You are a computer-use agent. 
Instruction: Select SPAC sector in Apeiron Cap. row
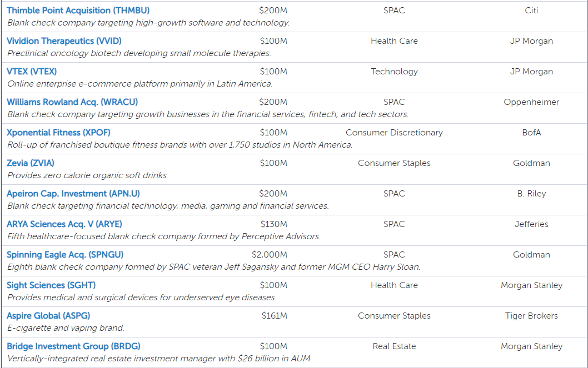point(394,194)
